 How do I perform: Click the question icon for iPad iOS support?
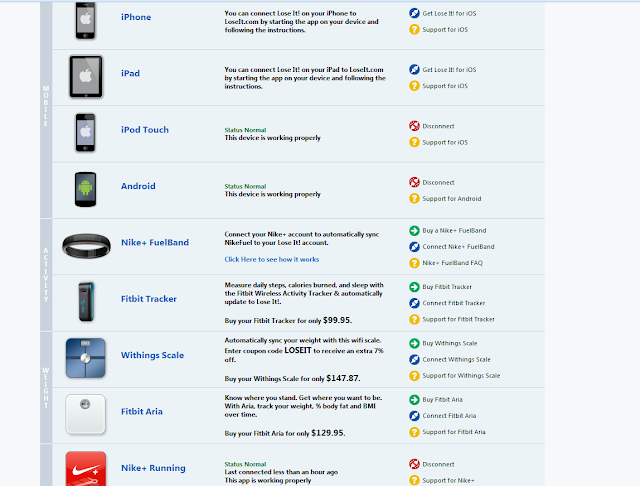click(414, 86)
